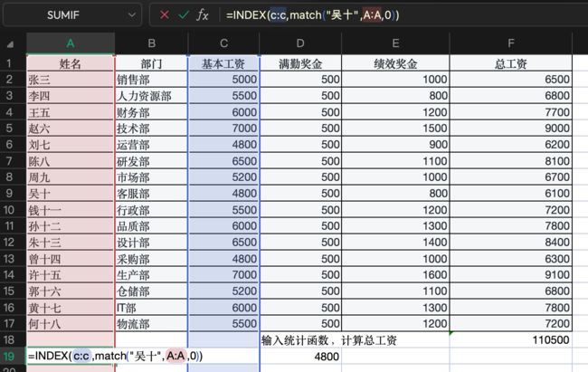Select column A header
Screen dimensions: 588x372
[71, 43]
